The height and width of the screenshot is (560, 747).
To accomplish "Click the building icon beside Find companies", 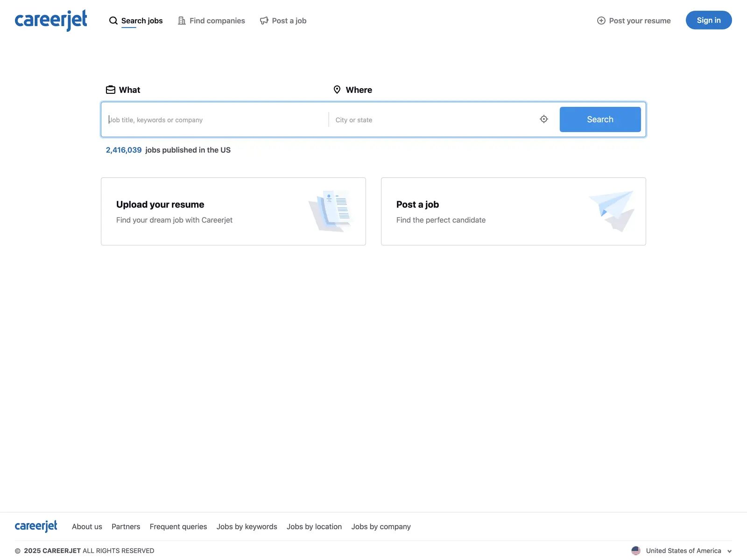I will (182, 21).
